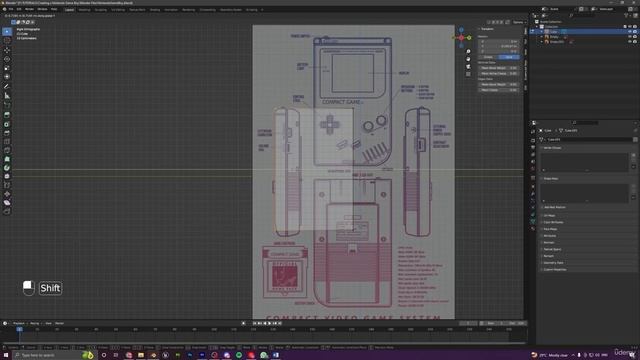Select the Knife tool
The width and height of the screenshot is (640, 360).
point(7,150)
